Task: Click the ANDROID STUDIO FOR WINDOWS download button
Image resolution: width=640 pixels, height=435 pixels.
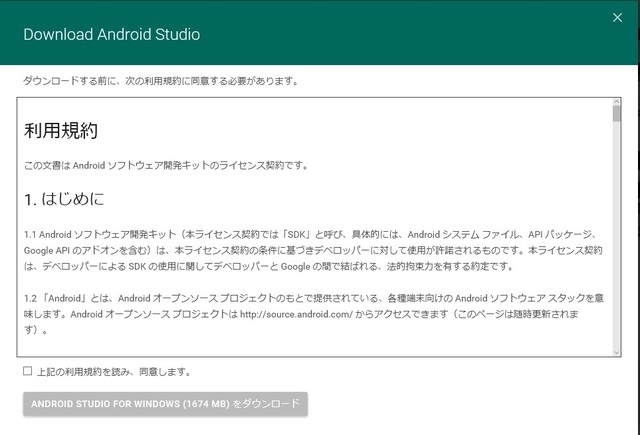Action: pos(165,404)
